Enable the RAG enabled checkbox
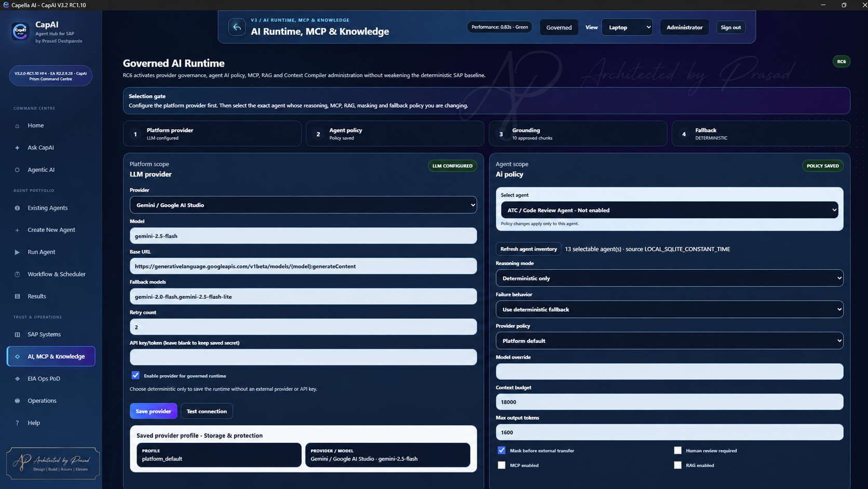The height and width of the screenshot is (489, 868). pyautogui.click(x=677, y=465)
